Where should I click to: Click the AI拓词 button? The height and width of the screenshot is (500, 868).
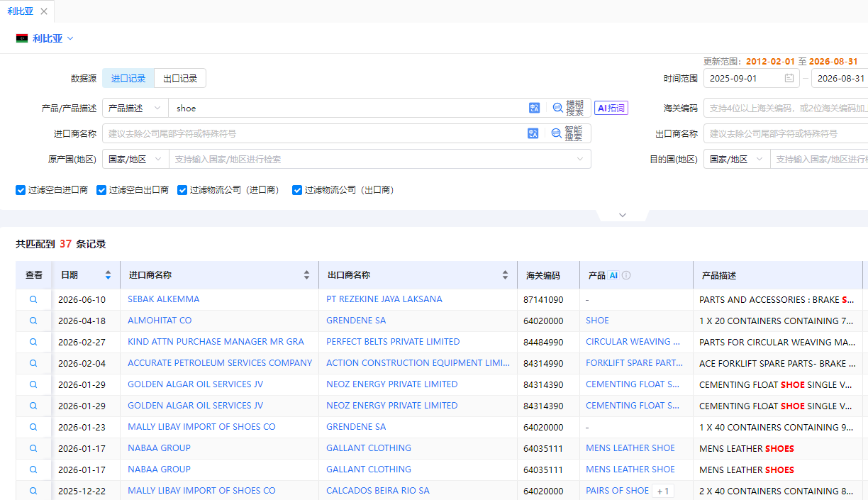tap(611, 108)
